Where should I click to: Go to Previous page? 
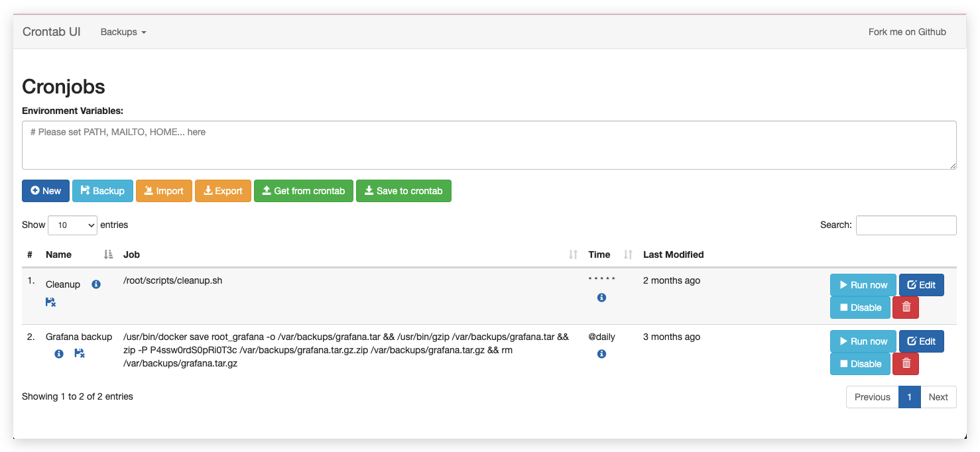(x=873, y=397)
